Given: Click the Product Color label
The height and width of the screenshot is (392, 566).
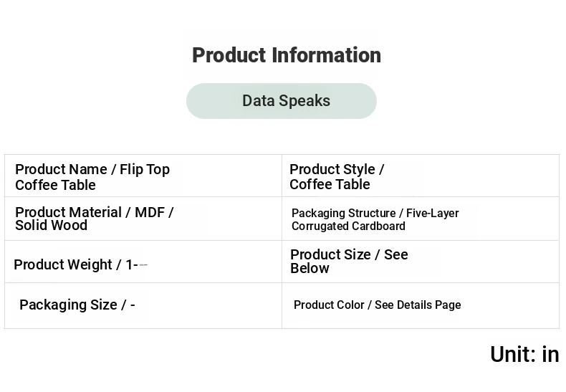Looking at the screenshot, I should tap(329, 305).
